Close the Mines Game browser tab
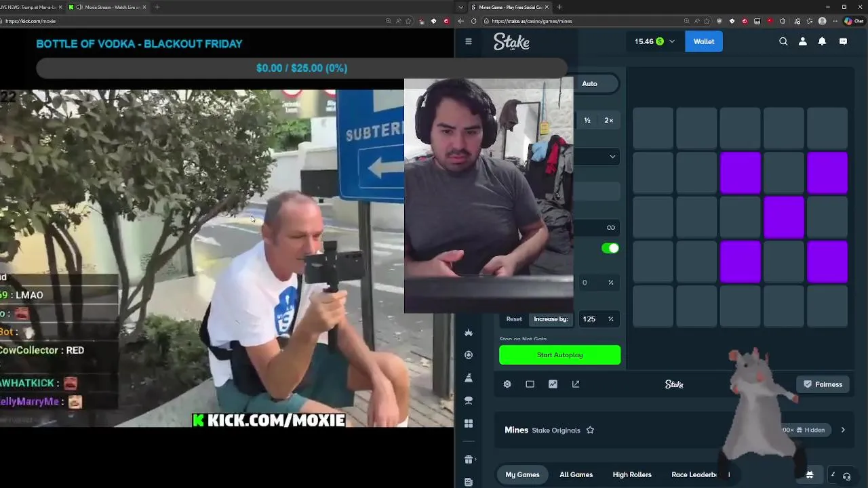 click(x=548, y=7)
